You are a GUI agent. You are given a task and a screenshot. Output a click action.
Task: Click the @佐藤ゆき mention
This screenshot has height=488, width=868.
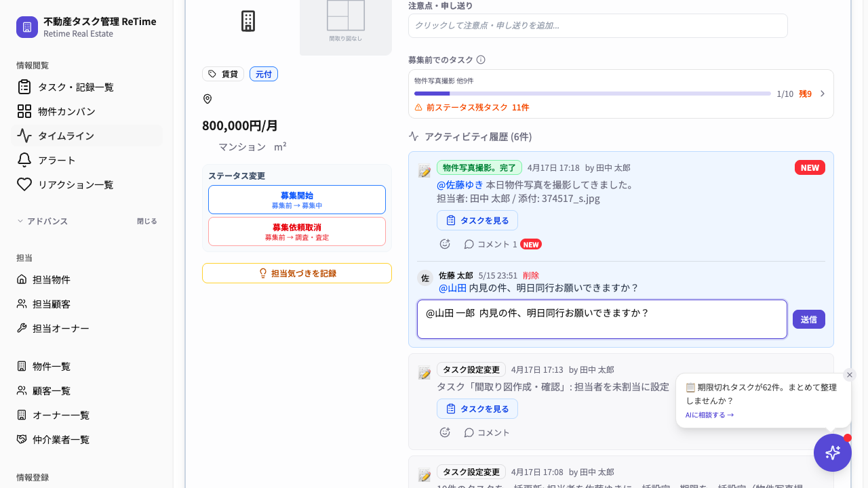click(x=460, y=184)
